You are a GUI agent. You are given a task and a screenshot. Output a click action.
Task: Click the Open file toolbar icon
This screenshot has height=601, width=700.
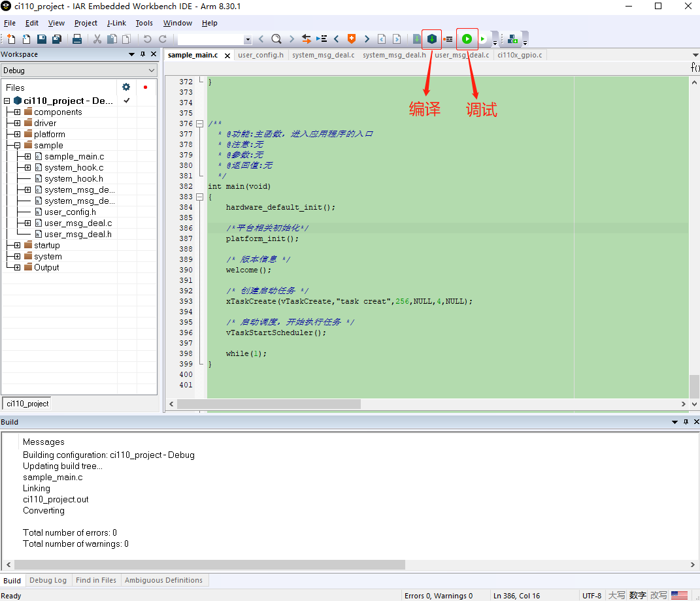pos(26,39)
